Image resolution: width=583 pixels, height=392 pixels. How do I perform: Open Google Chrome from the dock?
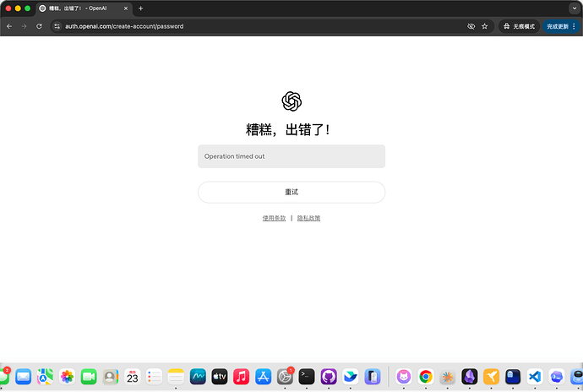426,377
